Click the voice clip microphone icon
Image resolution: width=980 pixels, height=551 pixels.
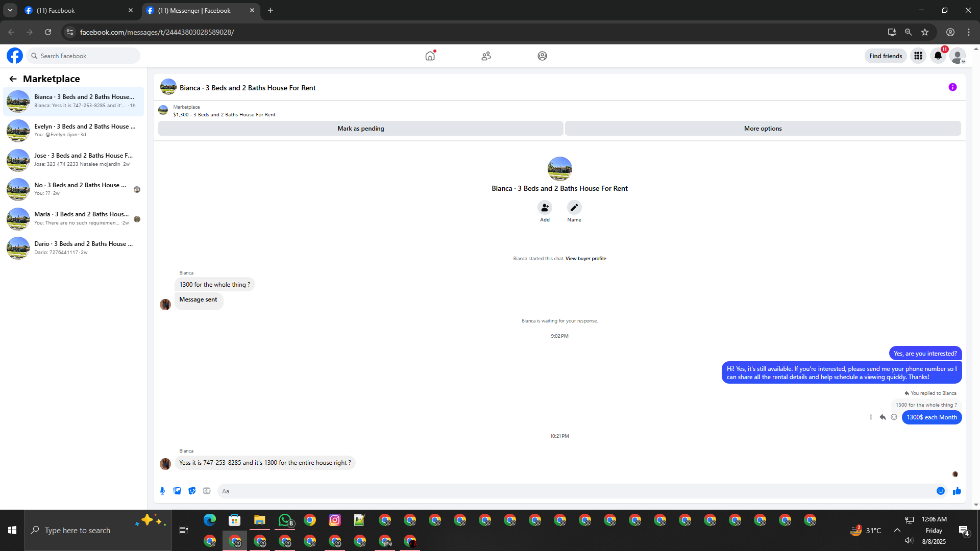click(162, 491)
